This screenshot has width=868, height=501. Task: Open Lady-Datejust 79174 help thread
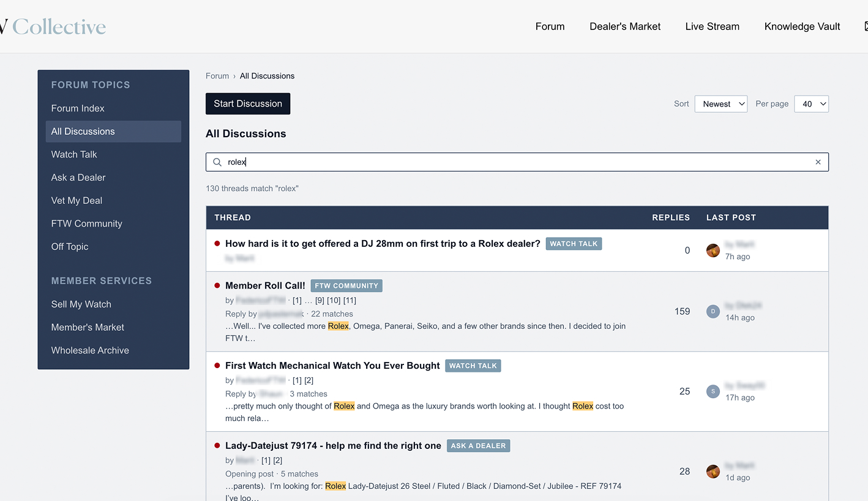(x=333, y=446)
